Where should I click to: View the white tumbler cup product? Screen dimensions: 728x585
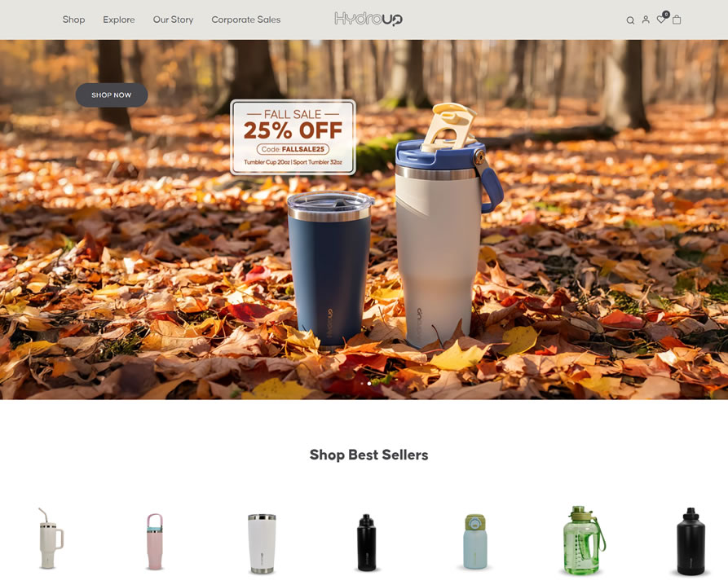tap(262, 543)
